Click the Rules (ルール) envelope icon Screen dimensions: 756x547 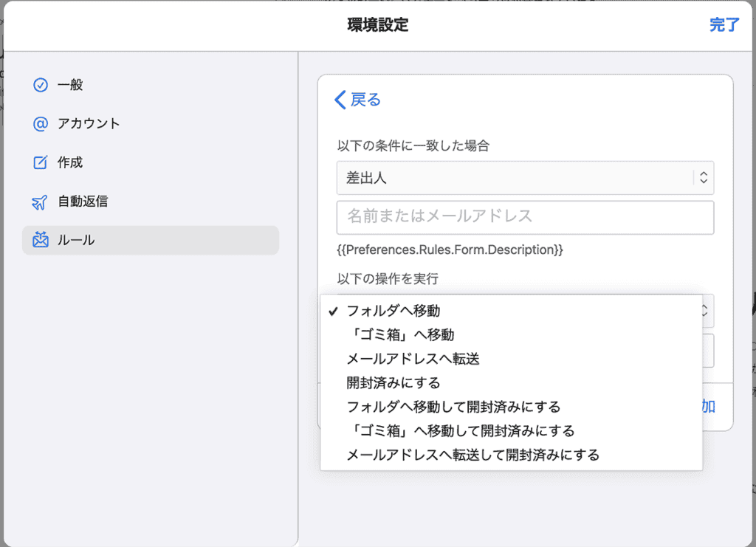click(41, 239)
